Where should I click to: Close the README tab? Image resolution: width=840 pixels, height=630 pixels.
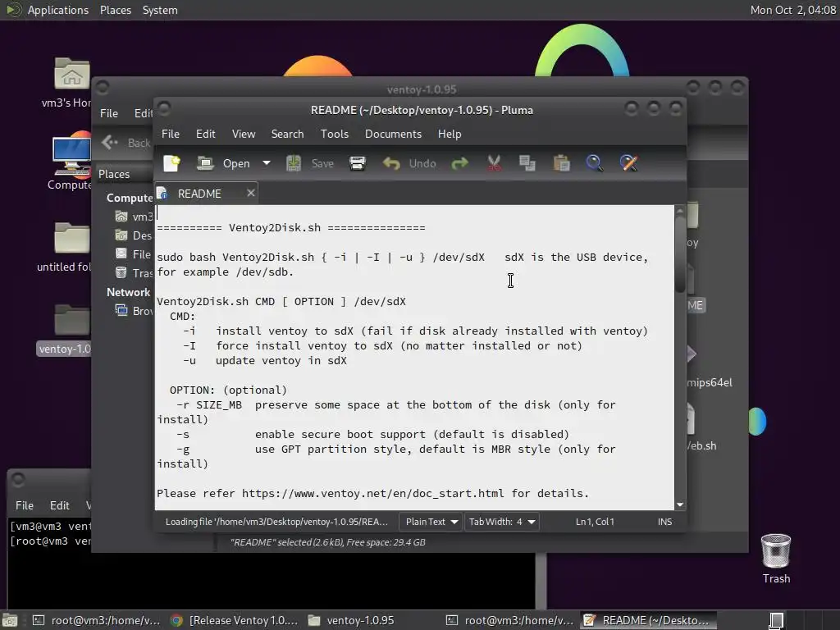click(x=251, y=193)
